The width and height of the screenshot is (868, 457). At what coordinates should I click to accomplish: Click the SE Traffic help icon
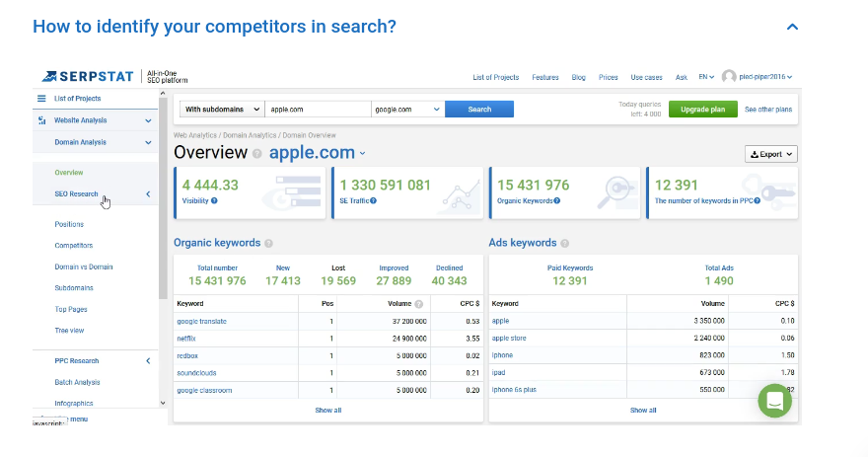click(374, 201)
